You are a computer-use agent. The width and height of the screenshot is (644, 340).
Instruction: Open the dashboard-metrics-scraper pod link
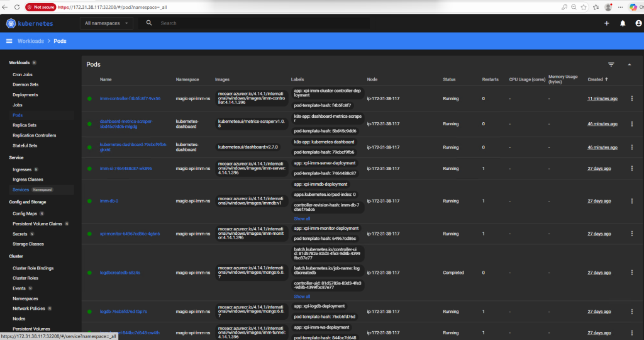point(126,124)
